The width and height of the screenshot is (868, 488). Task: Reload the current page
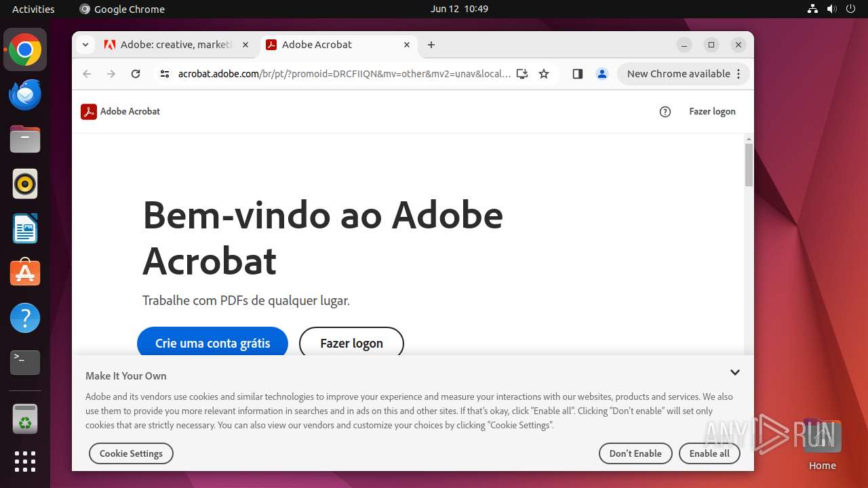pyautogui.click(x=136, y=74)
